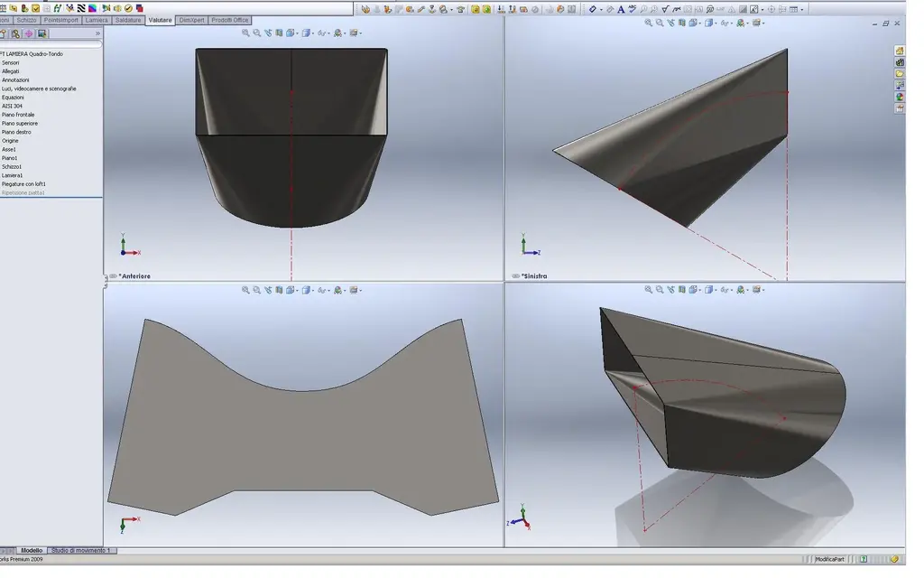Open the DimXpert tab

pos(191,20)
